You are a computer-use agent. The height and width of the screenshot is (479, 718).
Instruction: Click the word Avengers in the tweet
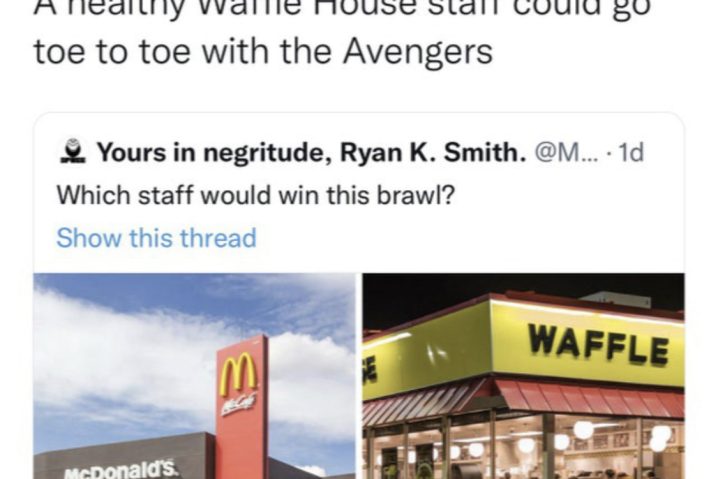click(418, 51)
